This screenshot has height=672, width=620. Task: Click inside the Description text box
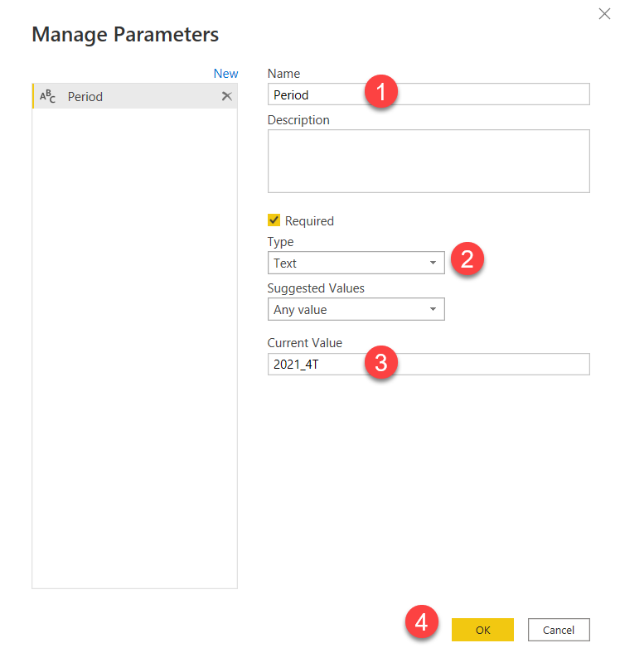pyautogui.click(x=429, y=161)
